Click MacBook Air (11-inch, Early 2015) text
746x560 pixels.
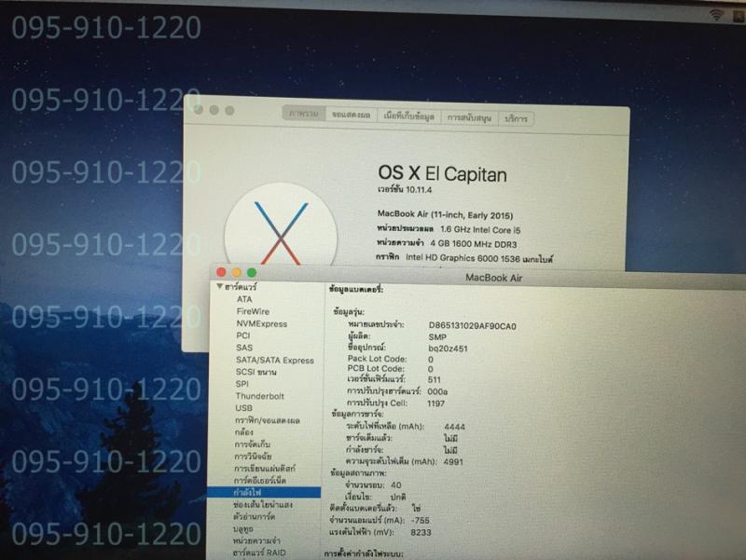[x=445, y=215]
